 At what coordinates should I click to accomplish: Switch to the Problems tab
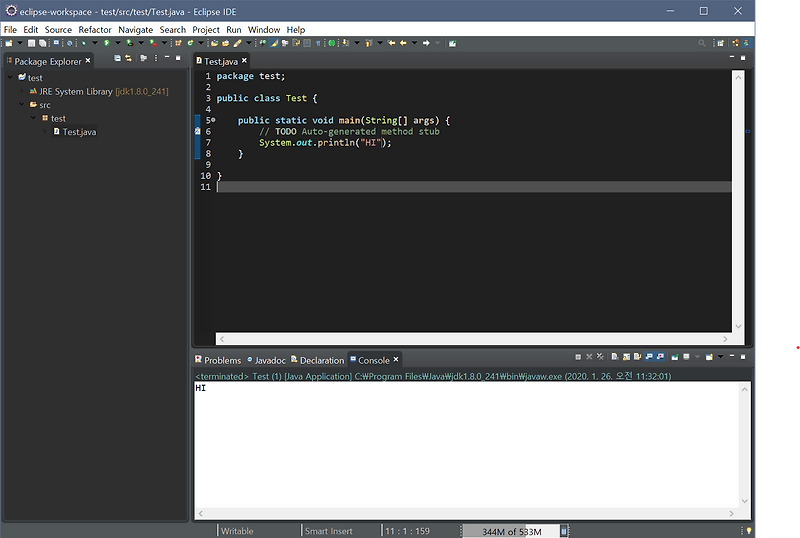pyautogui.click(x=218, y=360)
